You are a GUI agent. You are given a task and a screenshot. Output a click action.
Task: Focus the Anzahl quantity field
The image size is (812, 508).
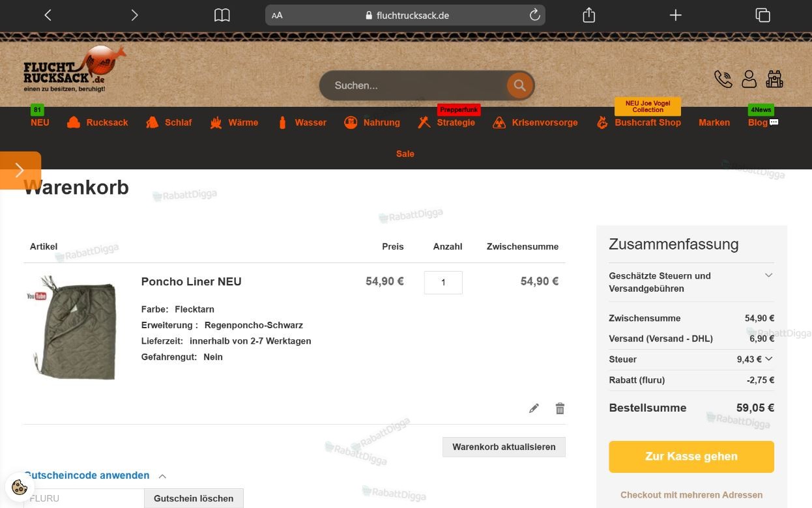pos(443,282)
